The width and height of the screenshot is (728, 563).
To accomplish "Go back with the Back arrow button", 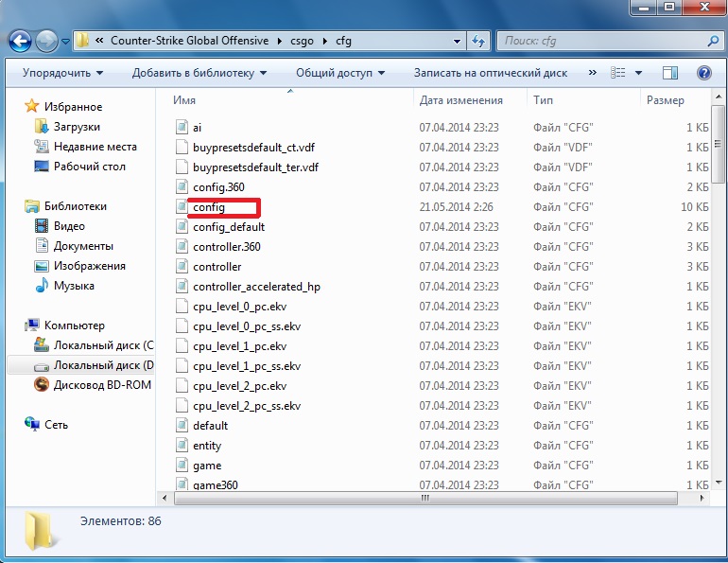I will click(20, 42).
